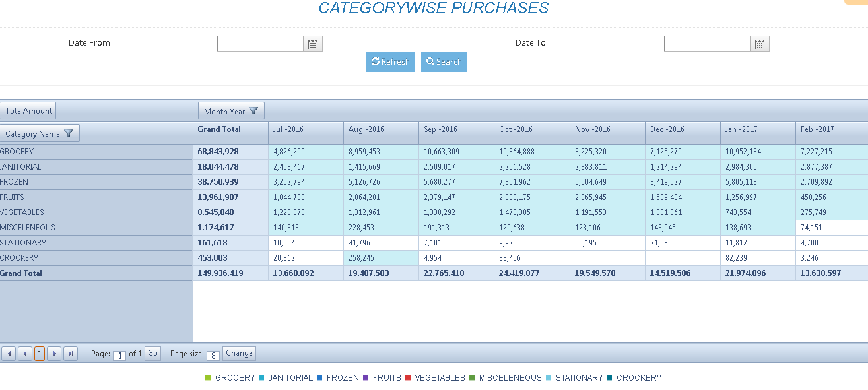
Task: Toggle the GROCERY legend swatch
Action: click(209, 378)
